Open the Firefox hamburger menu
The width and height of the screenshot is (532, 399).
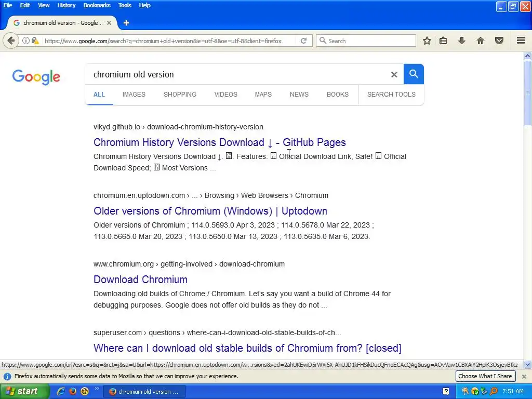pyautogui.click(x=521, y=41)
